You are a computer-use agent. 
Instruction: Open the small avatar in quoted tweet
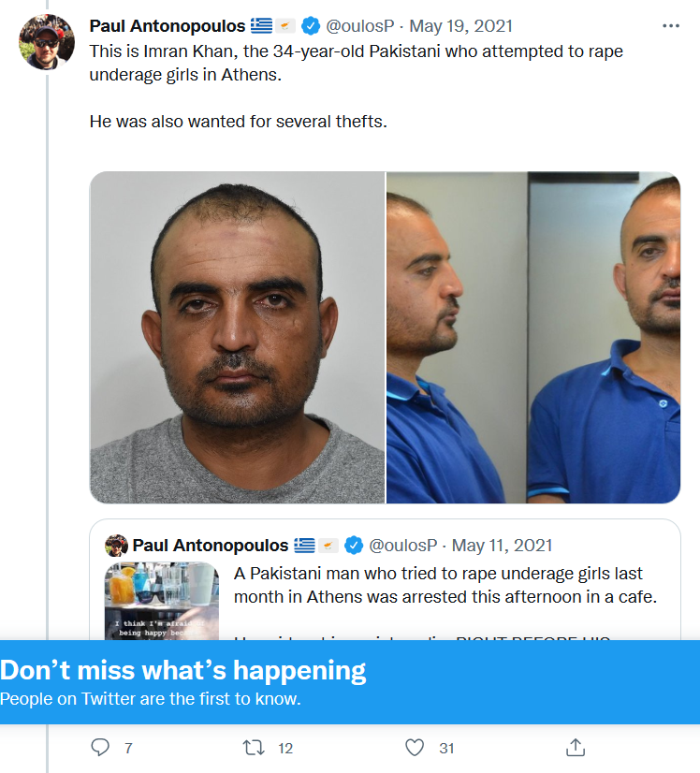(116, 546)
